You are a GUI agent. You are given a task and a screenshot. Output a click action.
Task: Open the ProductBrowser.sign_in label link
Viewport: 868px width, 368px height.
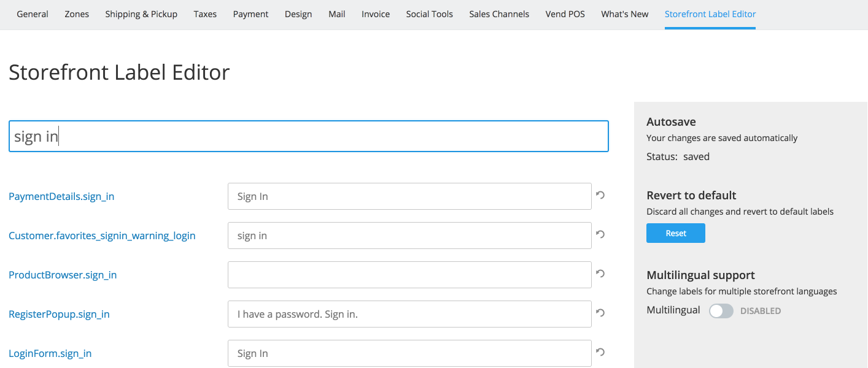[63, 275]
